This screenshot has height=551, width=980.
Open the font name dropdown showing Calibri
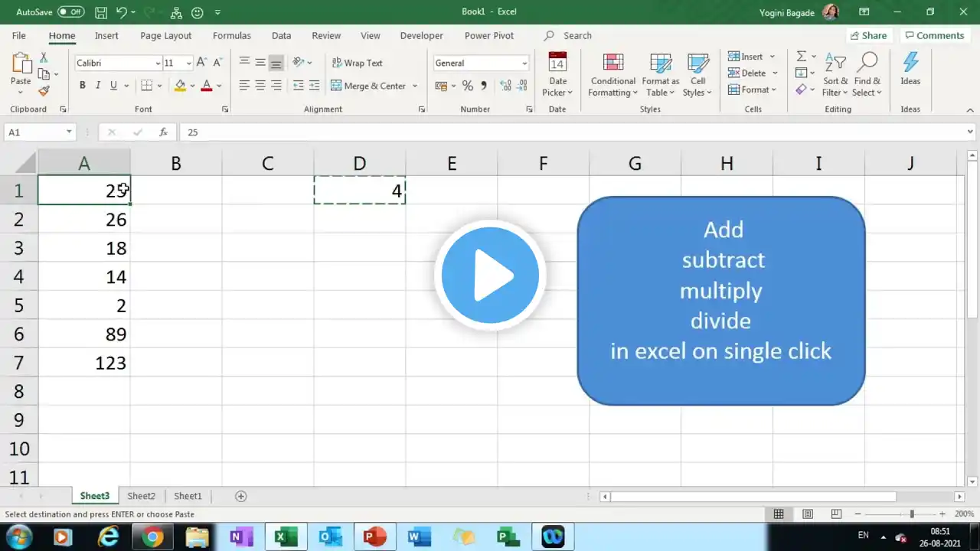tap(158, 64)
